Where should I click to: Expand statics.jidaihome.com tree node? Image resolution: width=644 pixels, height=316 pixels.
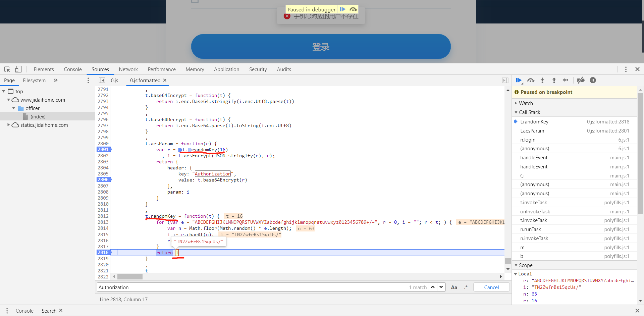tap(8, 125)
